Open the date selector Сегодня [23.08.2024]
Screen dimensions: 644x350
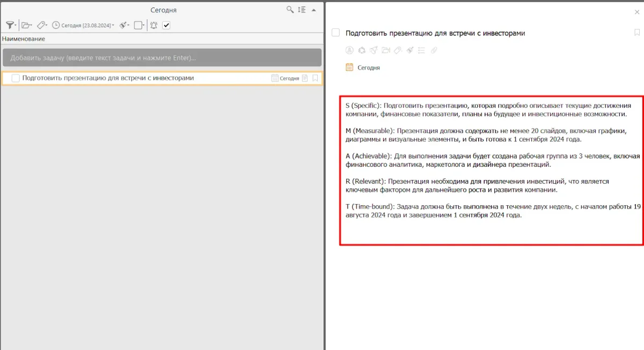coord(83,25)
